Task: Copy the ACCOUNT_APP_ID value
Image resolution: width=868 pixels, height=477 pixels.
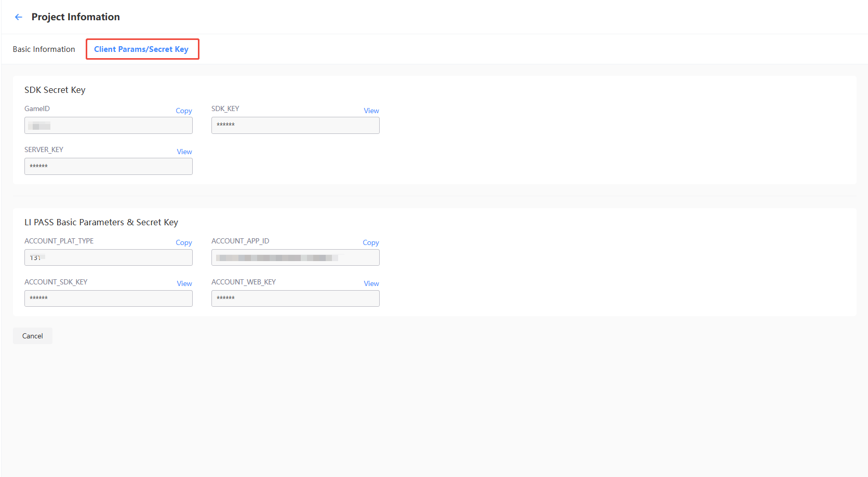Action: (370, 242)
